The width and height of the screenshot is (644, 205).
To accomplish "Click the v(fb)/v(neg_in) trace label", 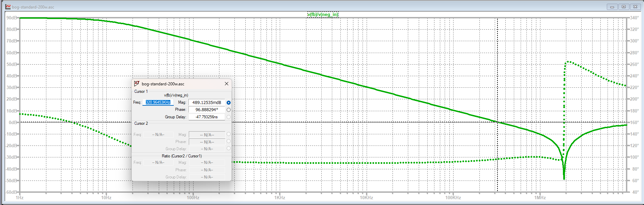I will (x=323, y=14).
